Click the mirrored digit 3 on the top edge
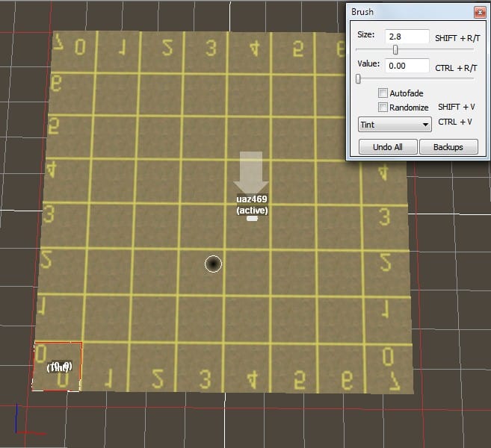 211,49
